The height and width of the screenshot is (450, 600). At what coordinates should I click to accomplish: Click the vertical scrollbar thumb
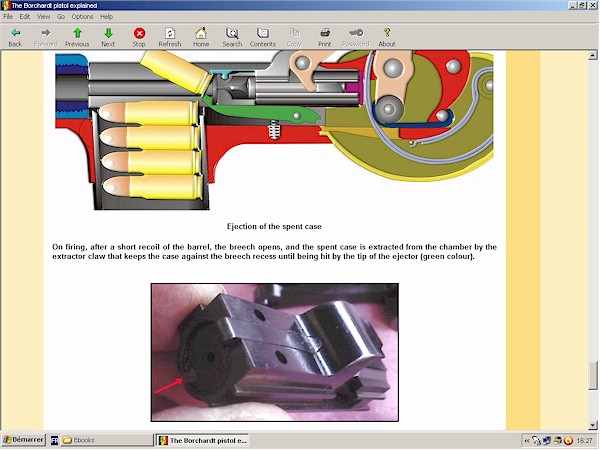pyautogui.click(x=592, y=375)
